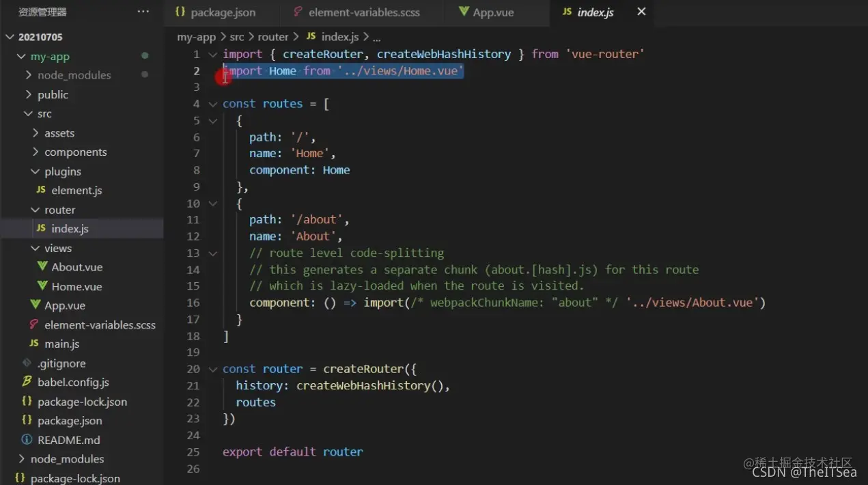Collapse the src folder
This screenshot has width=868, height=485.
pos(29,113)
